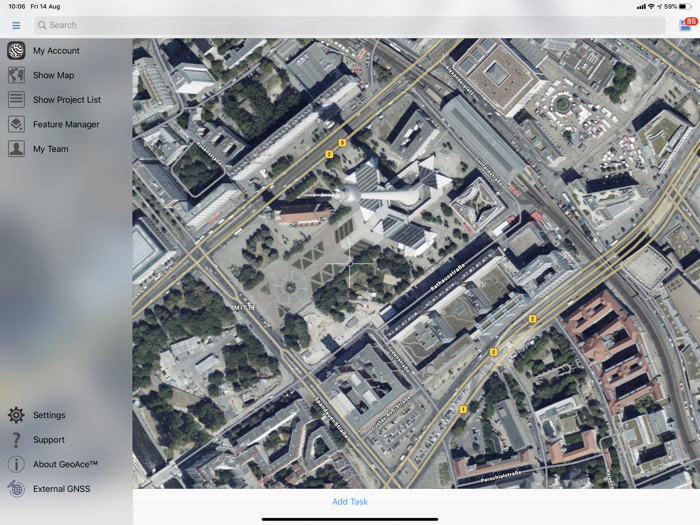Click the Jüdenstraße street label
Image resolution: width=700 pixels, height=525 pixels.
[399, 359]
